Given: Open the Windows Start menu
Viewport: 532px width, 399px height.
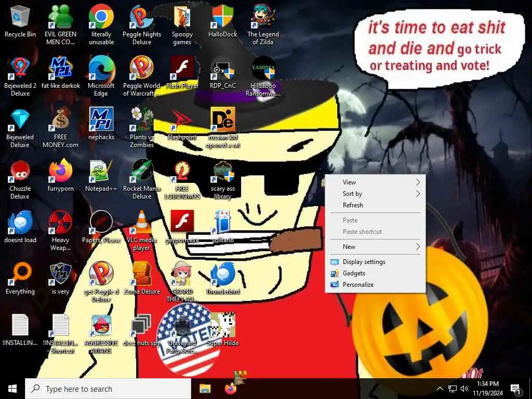Looking at the screenshot, I should 12,389.
